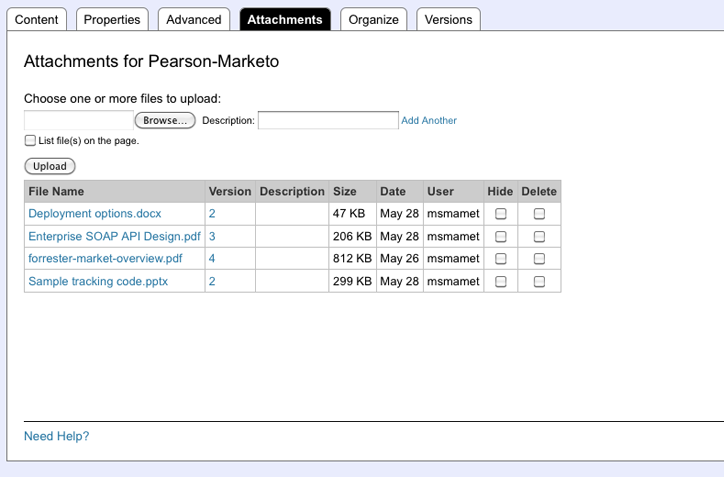Click the Attachments for Pearson-Marketo heading

(x=151, y=61)
